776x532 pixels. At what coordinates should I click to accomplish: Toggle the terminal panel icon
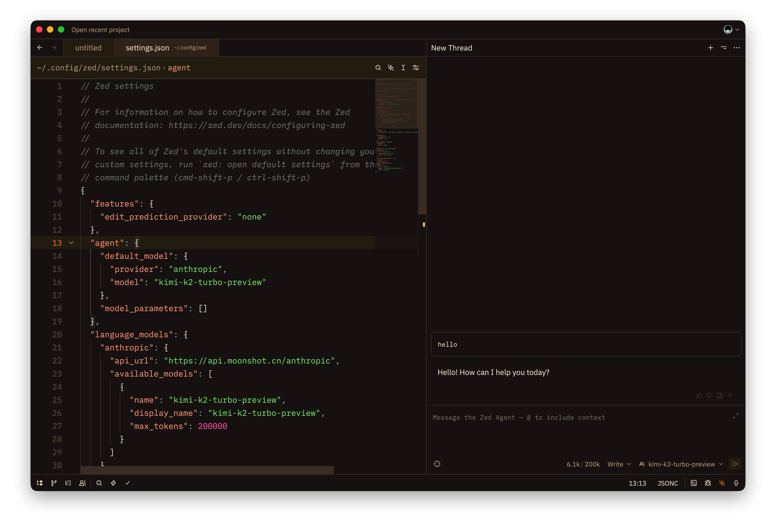tap(693, 483)
